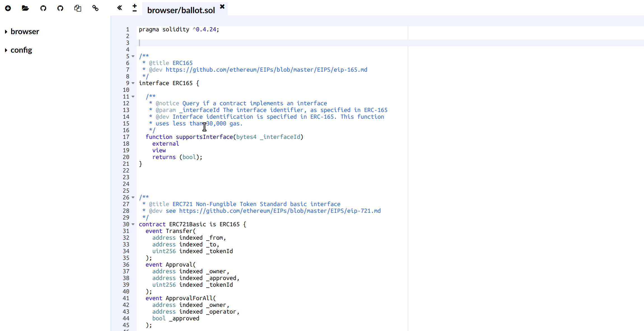Collapse file panel with double chevron
Screen dimensions: 644x331
120,8
